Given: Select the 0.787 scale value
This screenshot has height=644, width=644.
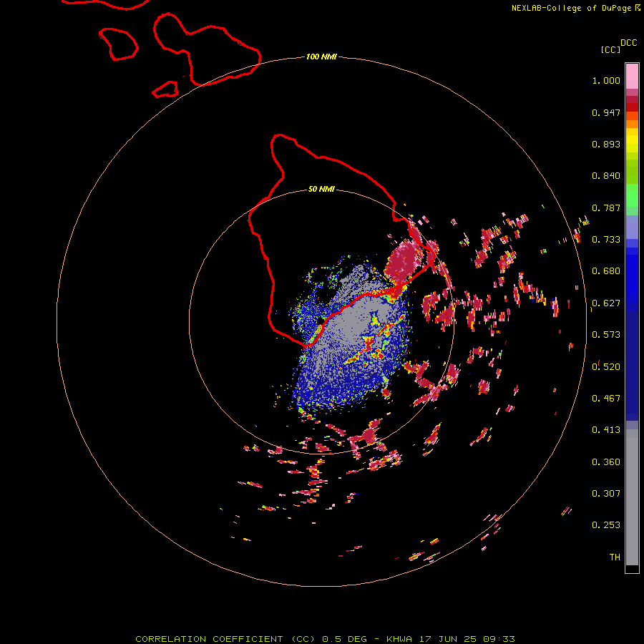Looking at the screenshot, I should pos(606,208).
